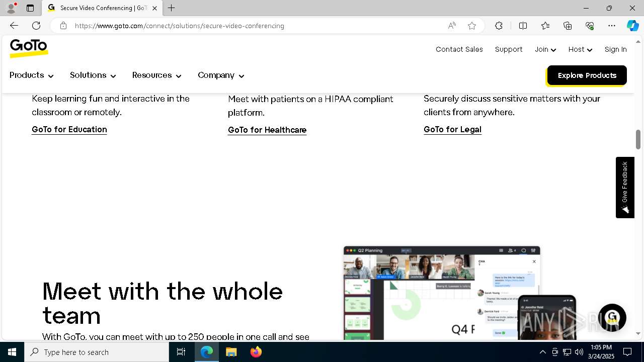
Task: Open GoTo for Legal link
Action: point(452,130)
